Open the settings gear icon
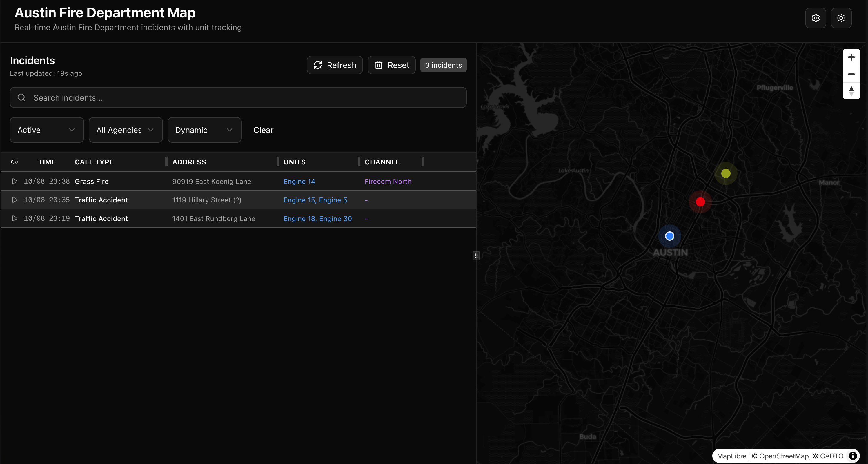The image size is (868, 464). (816, 18)
